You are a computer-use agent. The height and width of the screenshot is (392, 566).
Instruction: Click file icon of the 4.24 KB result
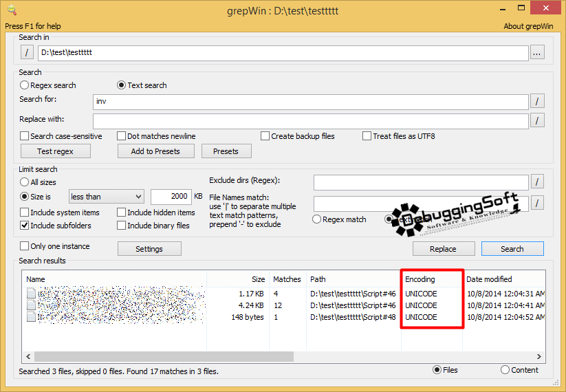tap(32, 305)
